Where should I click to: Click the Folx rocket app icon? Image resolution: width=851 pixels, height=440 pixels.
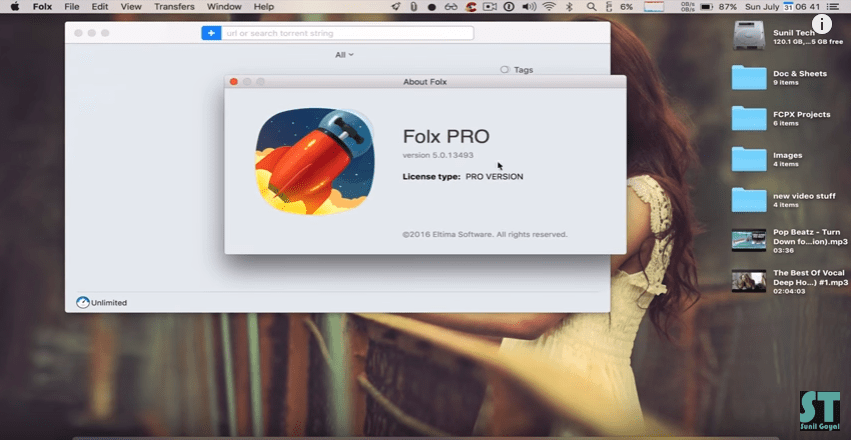(x=314, y=160)
